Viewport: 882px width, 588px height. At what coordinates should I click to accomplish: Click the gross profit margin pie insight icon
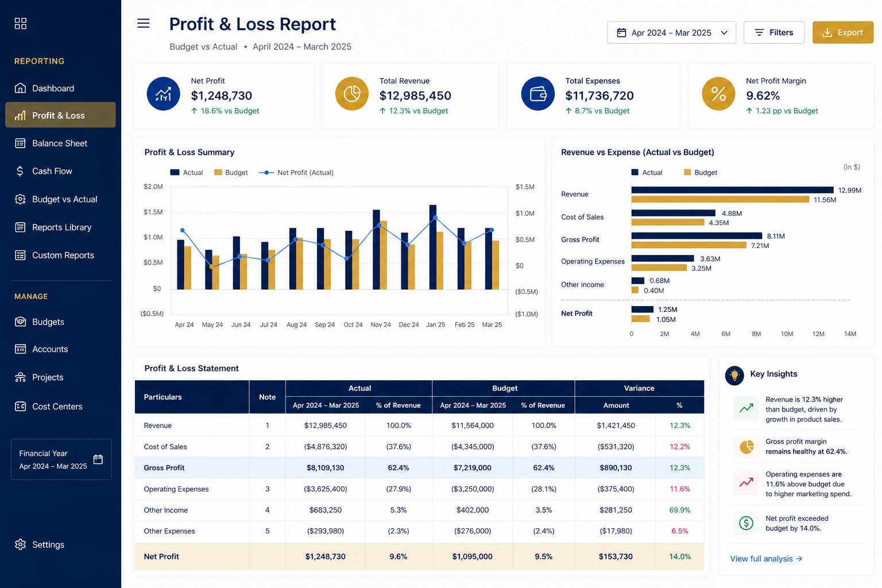click(746, 446)
